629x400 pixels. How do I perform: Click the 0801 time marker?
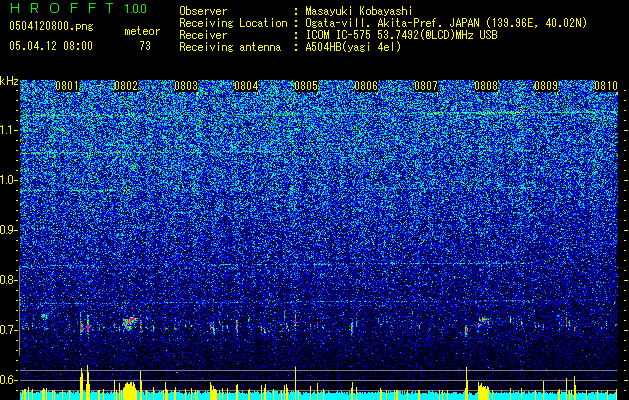coord(67,86)
